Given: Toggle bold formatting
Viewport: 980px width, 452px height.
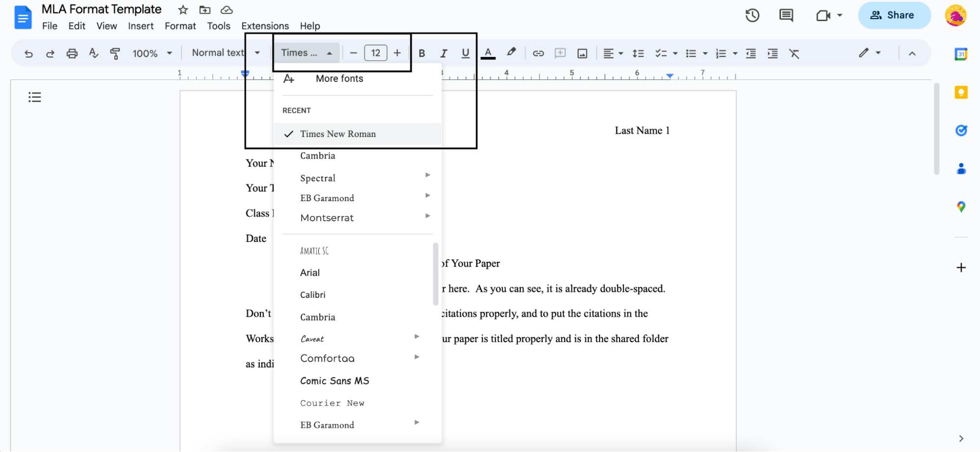Looking at the screenshot, I should (x=422, y=53).
